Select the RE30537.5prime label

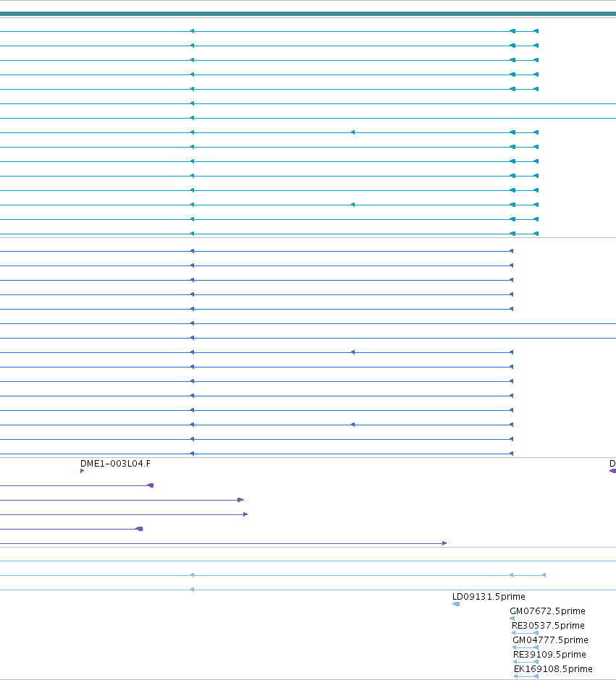(548, 625)
